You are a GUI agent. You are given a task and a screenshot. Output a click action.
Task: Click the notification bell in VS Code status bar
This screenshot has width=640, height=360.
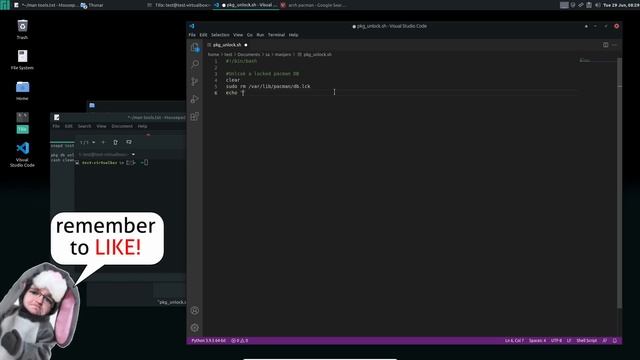click(x=615, y=340)
